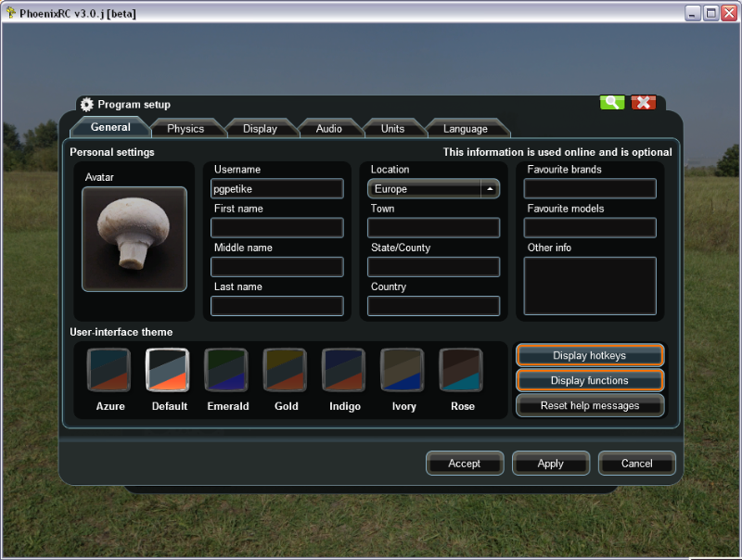Select the Azure theme swatch
Screen dimensions: 742x560
pos(109,370)
